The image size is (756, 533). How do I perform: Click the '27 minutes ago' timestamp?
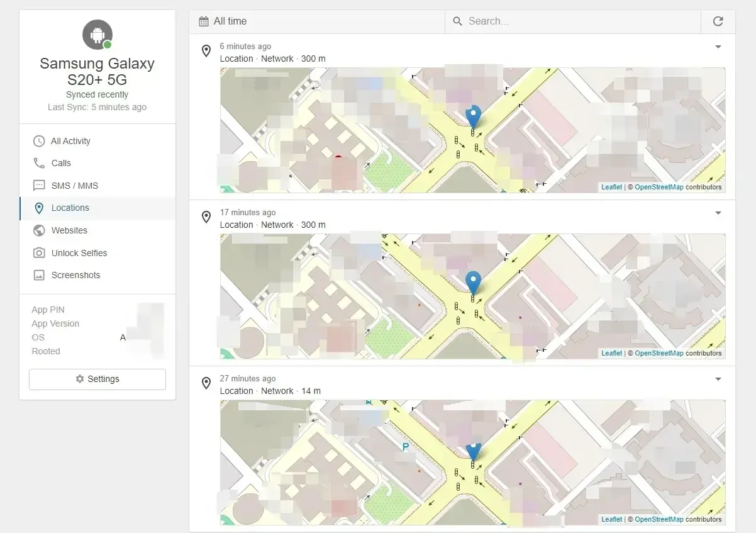248,379
